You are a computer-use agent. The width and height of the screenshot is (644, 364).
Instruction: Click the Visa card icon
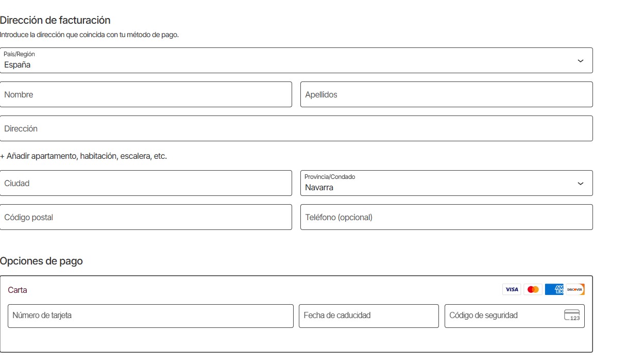[x=512, y=289]
